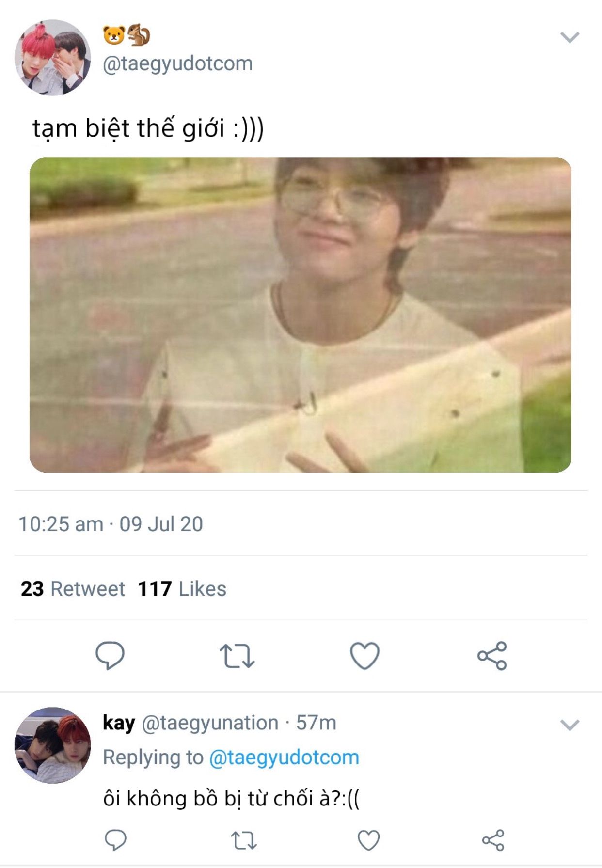The height and width of the screenshot is (868, 602).
Task: View the 117 Likes list
Action: (182, 589)
